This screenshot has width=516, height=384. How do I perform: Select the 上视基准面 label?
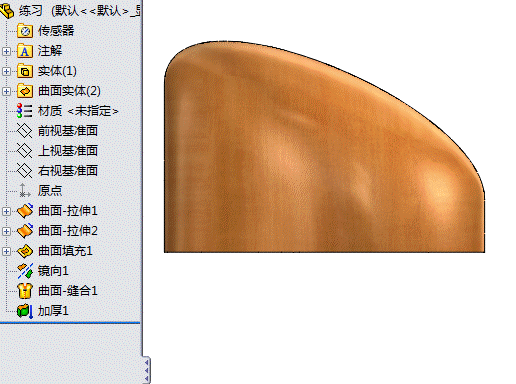68,151
